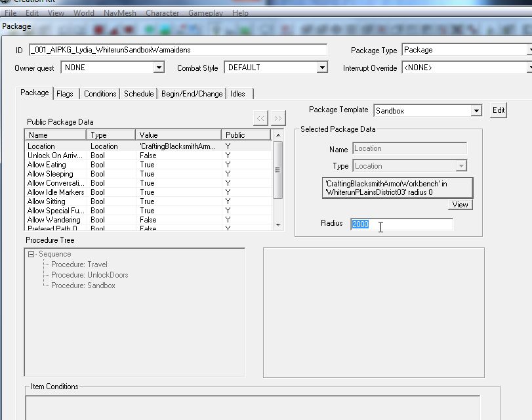532x420 pixels.
Task: Sort the table by the Public column header
Action: (247, 135)
